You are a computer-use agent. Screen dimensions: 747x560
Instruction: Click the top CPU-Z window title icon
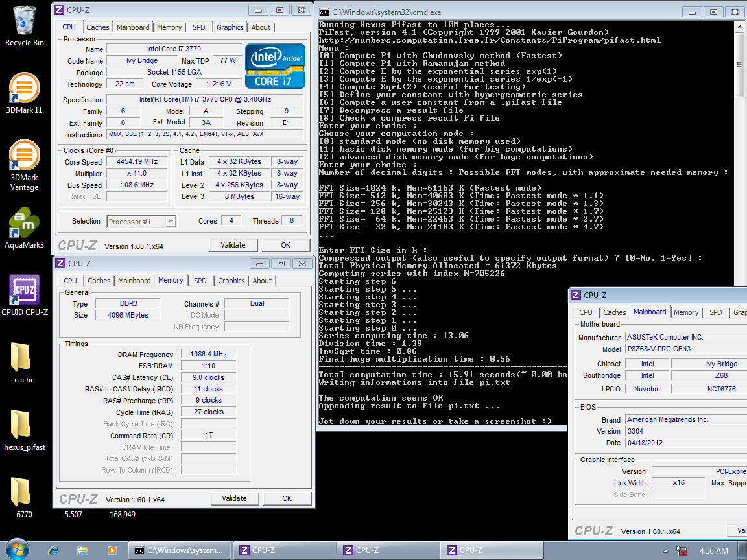click(59, 10)
